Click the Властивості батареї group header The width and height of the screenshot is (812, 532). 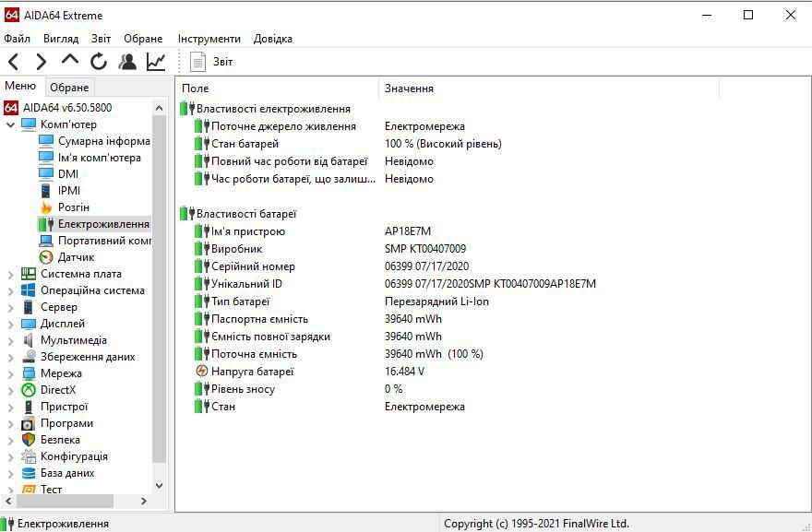click(238, 214)
